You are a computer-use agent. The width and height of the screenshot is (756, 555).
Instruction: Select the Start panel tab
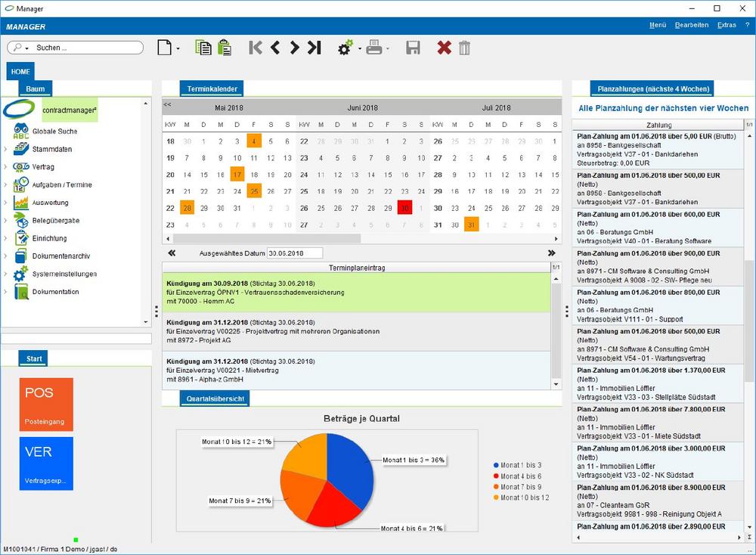(34, 358)
